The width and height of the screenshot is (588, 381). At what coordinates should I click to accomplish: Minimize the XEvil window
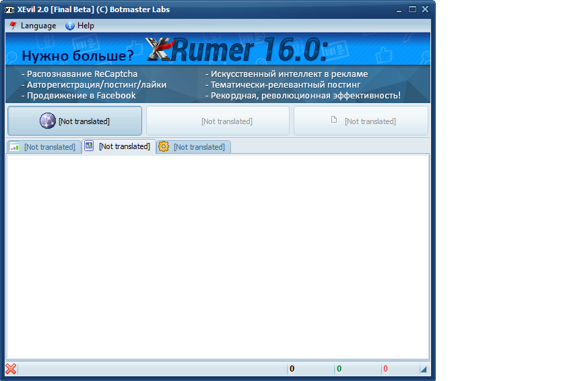coord(399,10)
